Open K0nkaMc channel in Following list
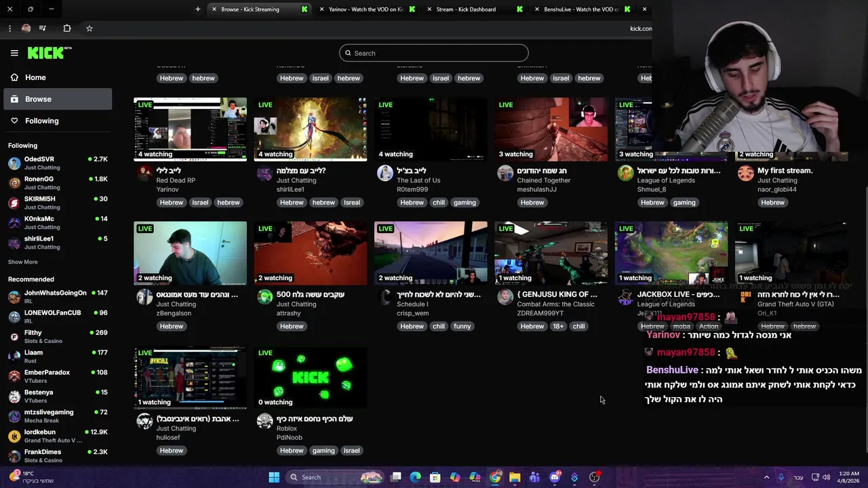The image size is (868, 488). (x=58, y=222)
